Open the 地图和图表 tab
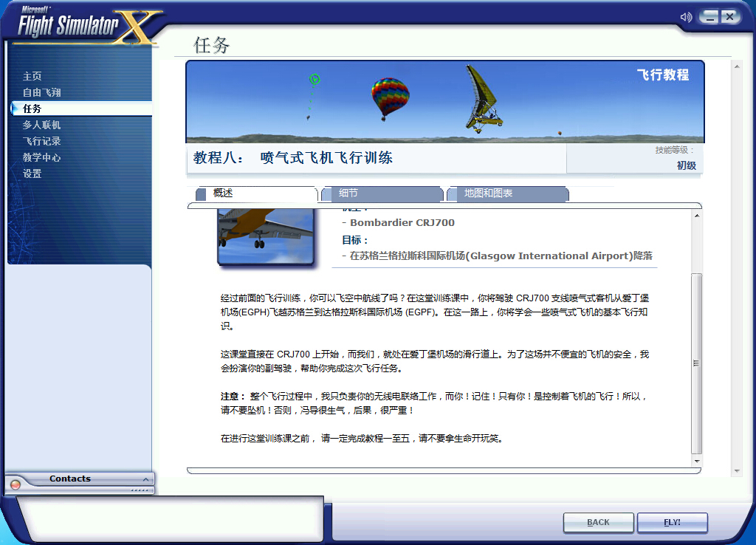Screen dimensions: 756x545 488,193
